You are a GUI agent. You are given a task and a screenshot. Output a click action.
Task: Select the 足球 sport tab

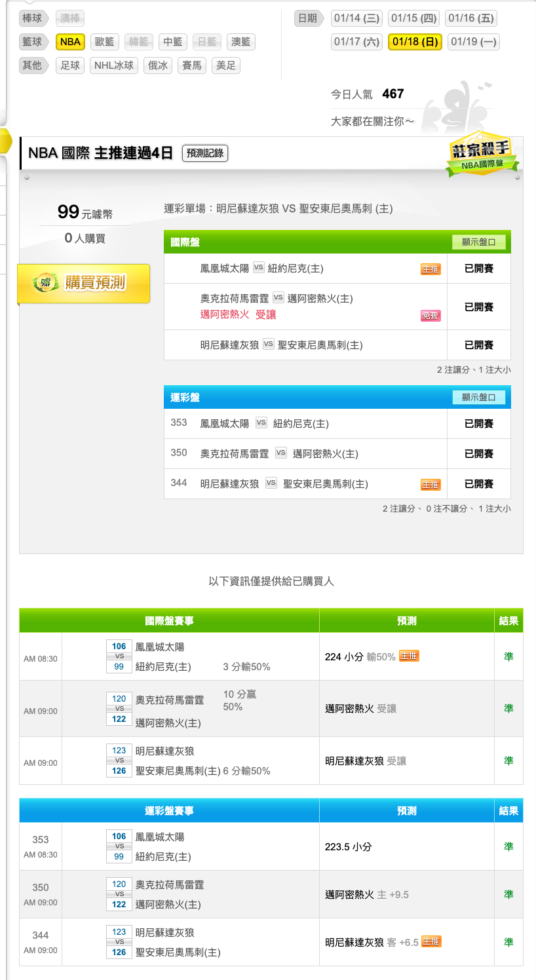tap(70, 66)
